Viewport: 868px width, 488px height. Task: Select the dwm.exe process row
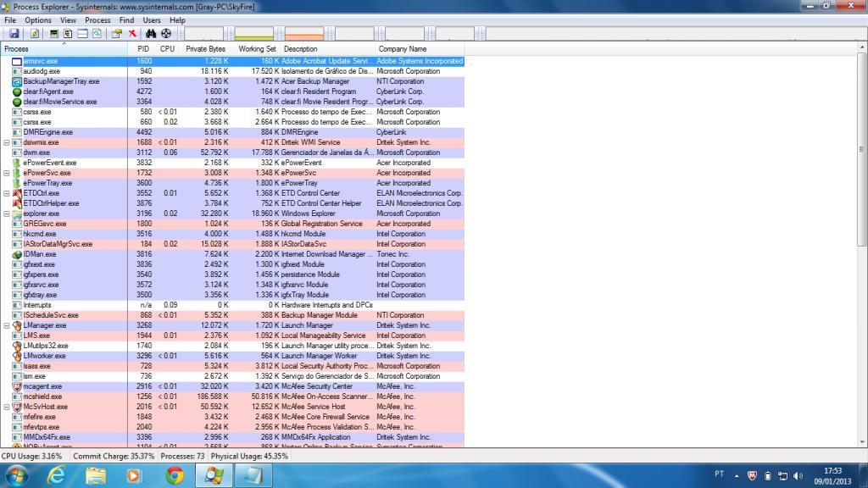(232, 152)
